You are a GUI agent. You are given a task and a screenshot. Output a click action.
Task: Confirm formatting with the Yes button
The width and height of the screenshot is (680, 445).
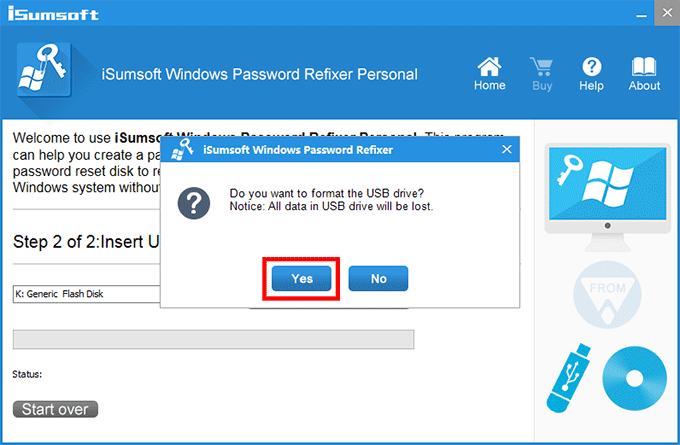click(301, 278)
